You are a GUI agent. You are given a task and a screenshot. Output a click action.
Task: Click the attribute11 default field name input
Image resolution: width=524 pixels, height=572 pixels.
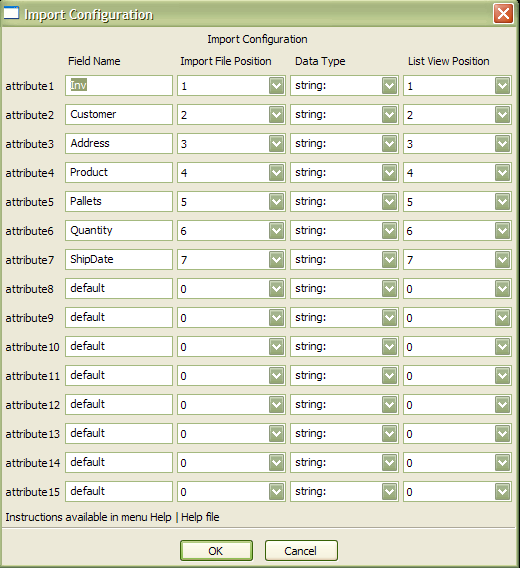(119, 375)
